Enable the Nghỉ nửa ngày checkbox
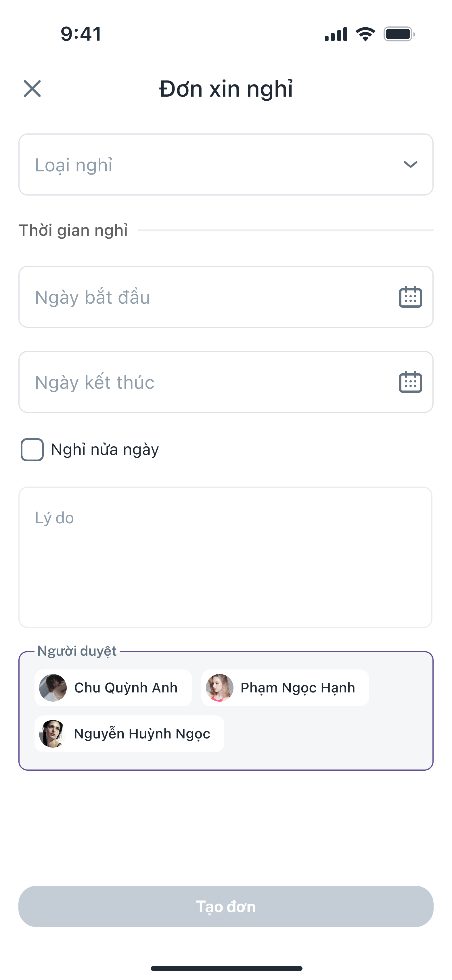 pyautogui.click(x=32, y=450)
